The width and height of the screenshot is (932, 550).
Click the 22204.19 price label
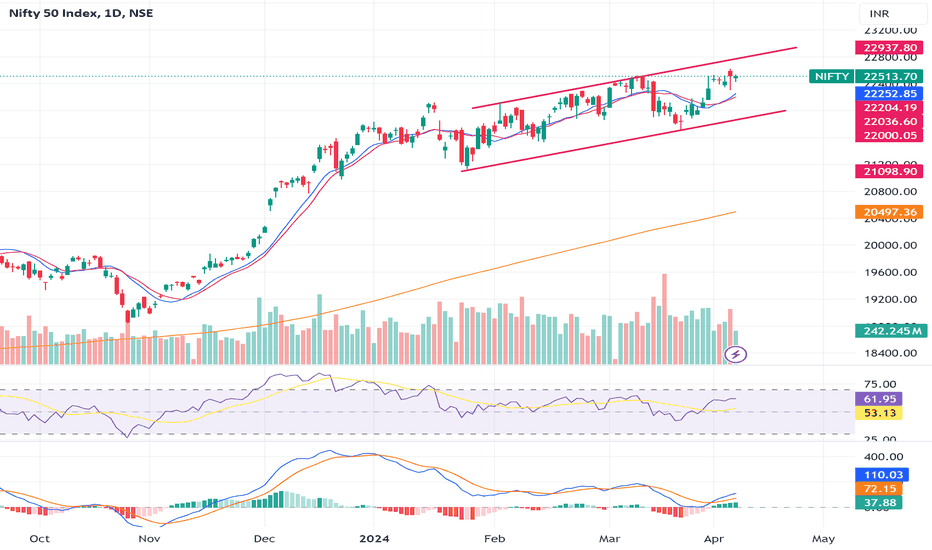click(889, 108)
